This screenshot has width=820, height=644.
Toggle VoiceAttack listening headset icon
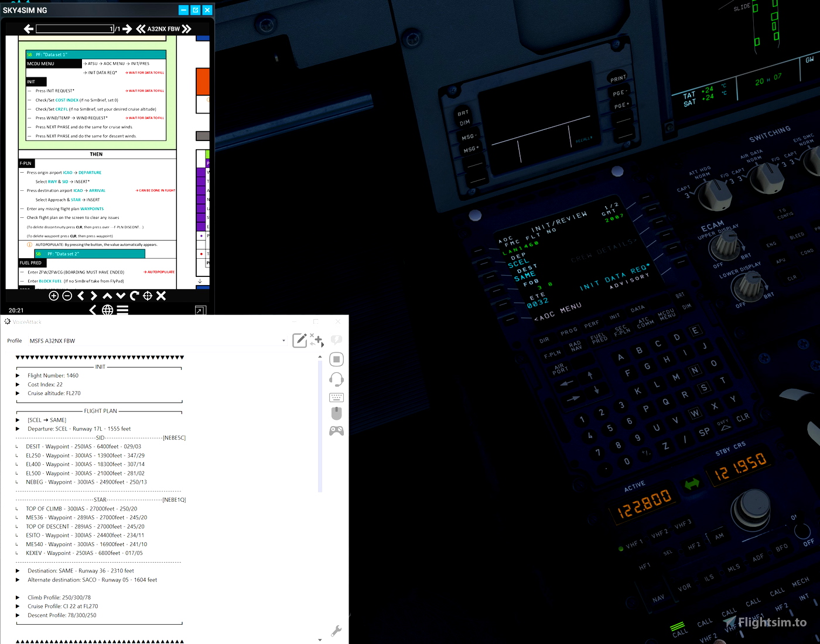(x=336, y=379)
